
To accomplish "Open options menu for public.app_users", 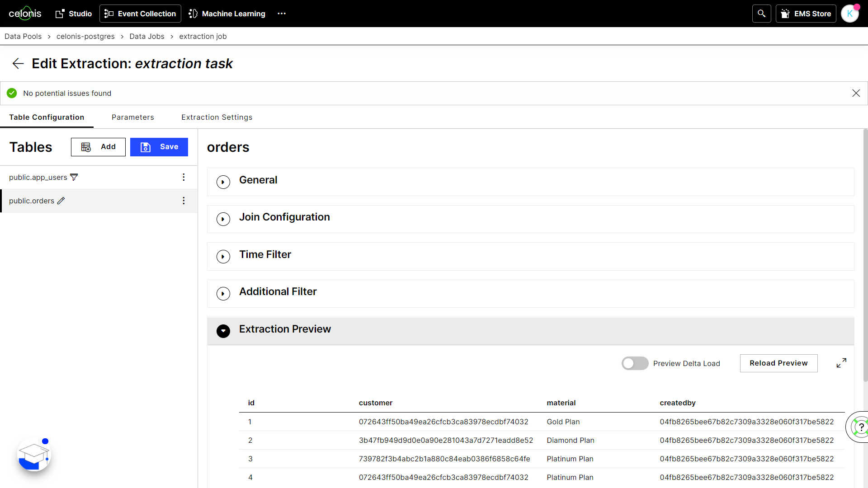I will pyautogui.click(x=184, y=177).
